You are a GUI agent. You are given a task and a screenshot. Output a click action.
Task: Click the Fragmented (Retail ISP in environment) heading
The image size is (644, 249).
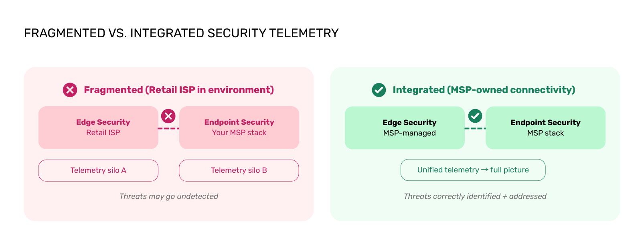point(179,90)
